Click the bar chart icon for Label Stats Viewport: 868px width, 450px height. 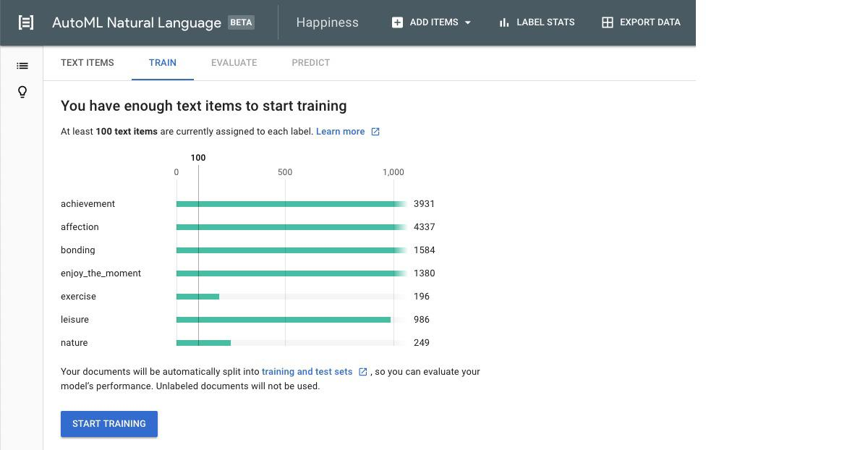pos(504,22)
